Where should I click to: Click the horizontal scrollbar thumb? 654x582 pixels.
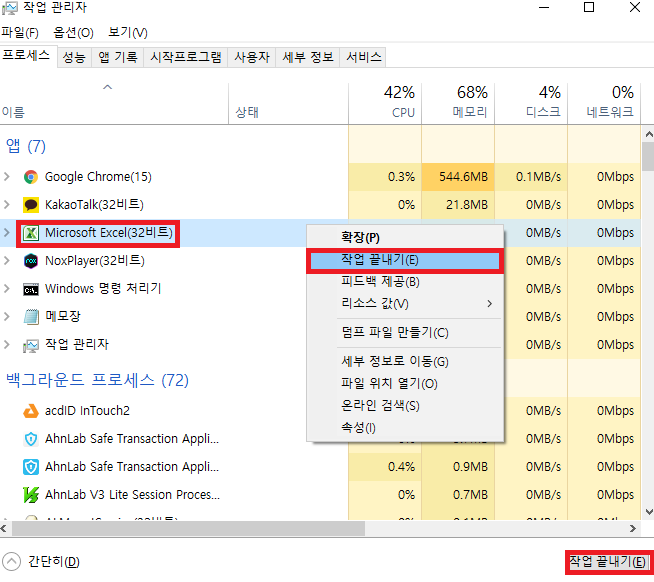tap(188, 529)
